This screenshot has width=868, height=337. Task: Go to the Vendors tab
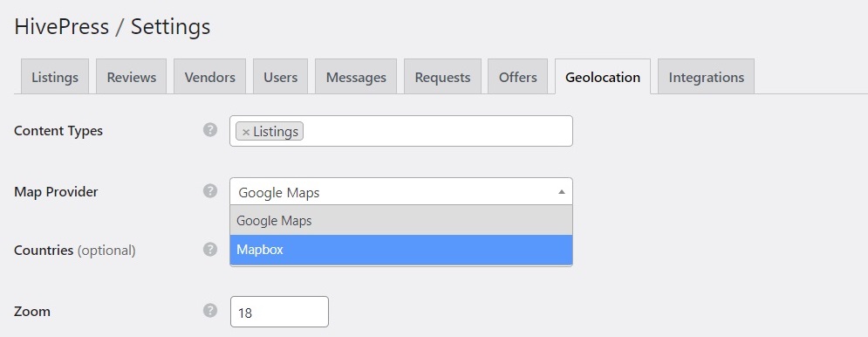coord(210,77)
